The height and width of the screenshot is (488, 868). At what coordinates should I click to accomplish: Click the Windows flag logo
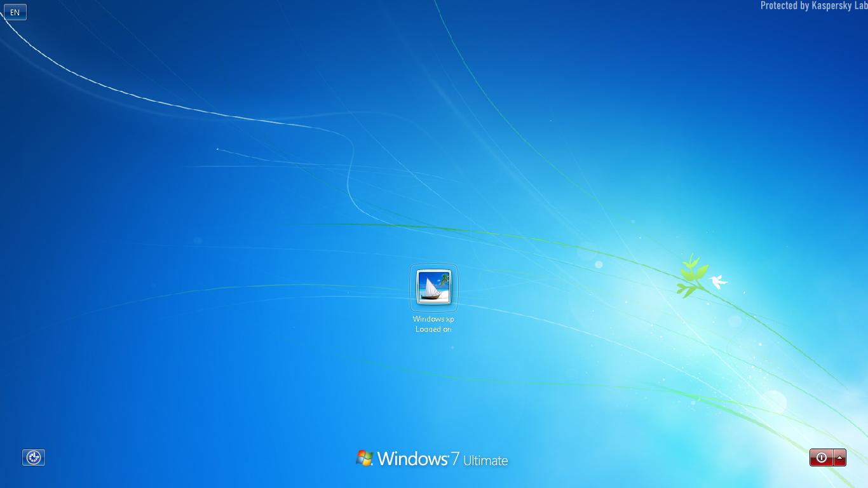click(x=364, y=457)
